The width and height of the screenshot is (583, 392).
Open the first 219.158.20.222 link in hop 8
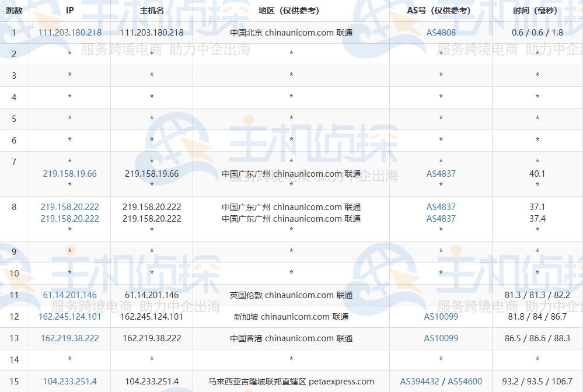pos(69,206)
